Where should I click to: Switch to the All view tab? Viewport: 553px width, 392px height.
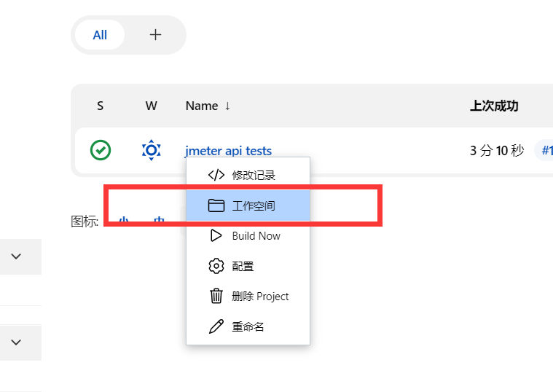100,35
